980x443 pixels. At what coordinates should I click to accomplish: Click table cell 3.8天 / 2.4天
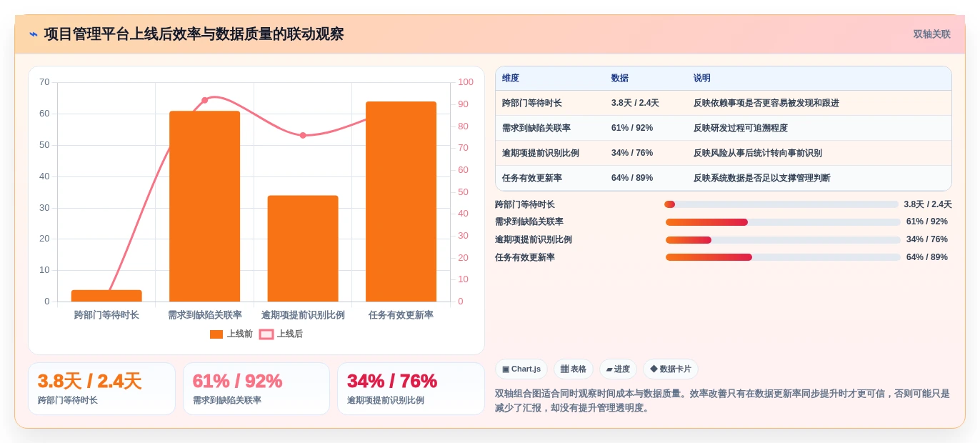click(x=635, y=103)
